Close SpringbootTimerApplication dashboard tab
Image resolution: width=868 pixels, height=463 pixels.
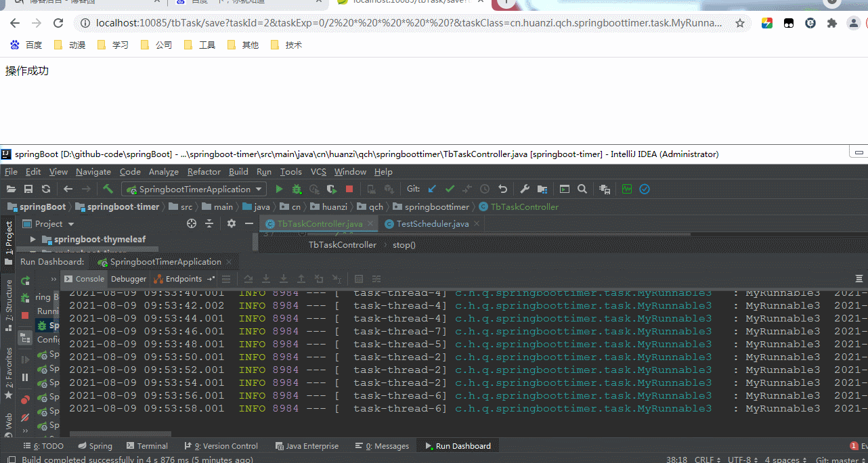(230, 262)
